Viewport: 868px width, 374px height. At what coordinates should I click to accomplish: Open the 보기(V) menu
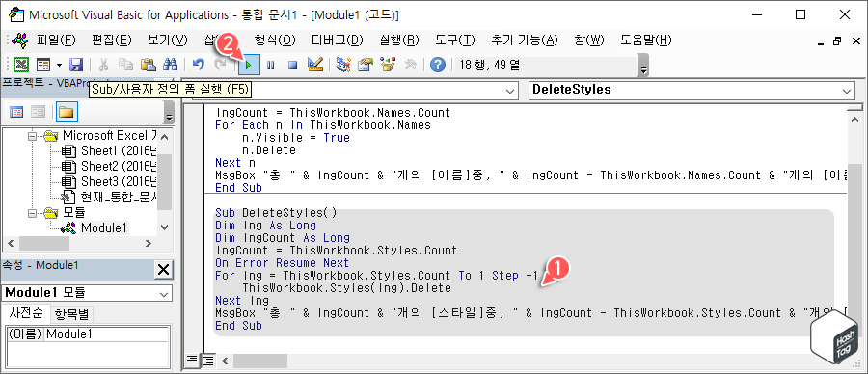pyautogui.click(x=168, y=40)
